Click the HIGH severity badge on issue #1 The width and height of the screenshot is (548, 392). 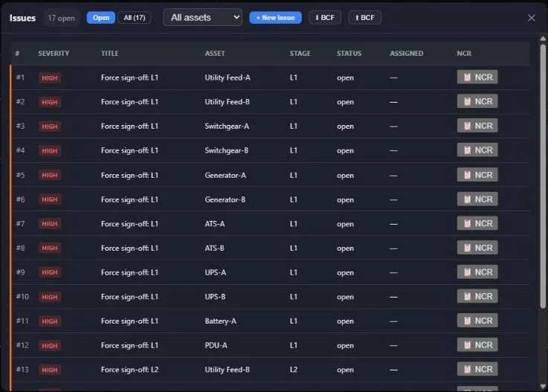pyautogui.click(x=50, y=77)
